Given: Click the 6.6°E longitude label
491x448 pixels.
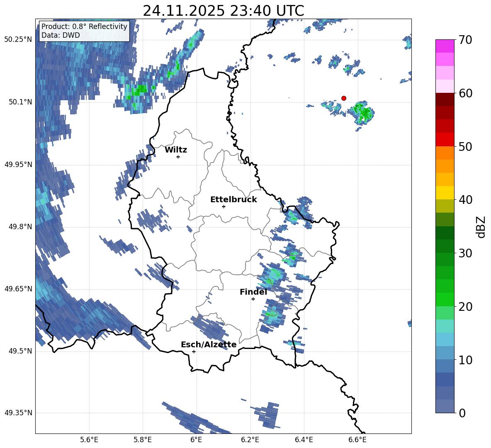Looking at the screenshot, I should coord(357,440).
